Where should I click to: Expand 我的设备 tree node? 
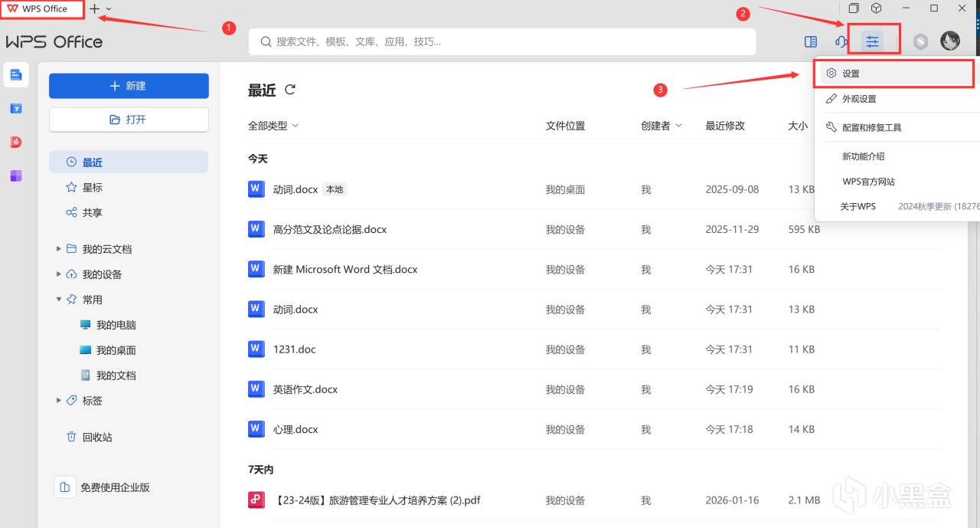pyautogui.click(x=60, y=274)
